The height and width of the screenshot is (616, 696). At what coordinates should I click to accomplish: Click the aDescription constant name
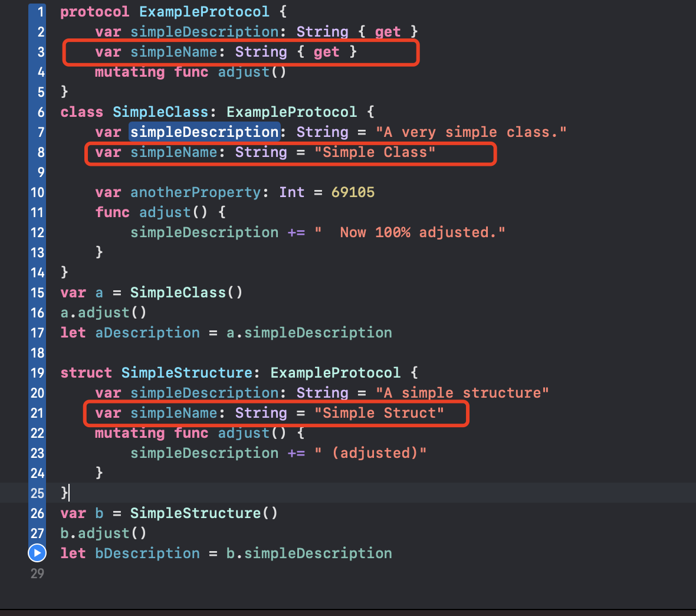tap(147, 333)
